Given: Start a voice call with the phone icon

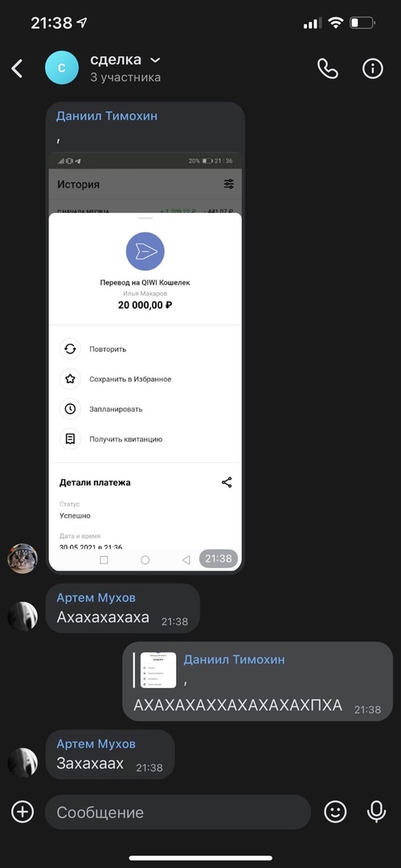Looking at the screenshot, I should click(x=327, y=68).
